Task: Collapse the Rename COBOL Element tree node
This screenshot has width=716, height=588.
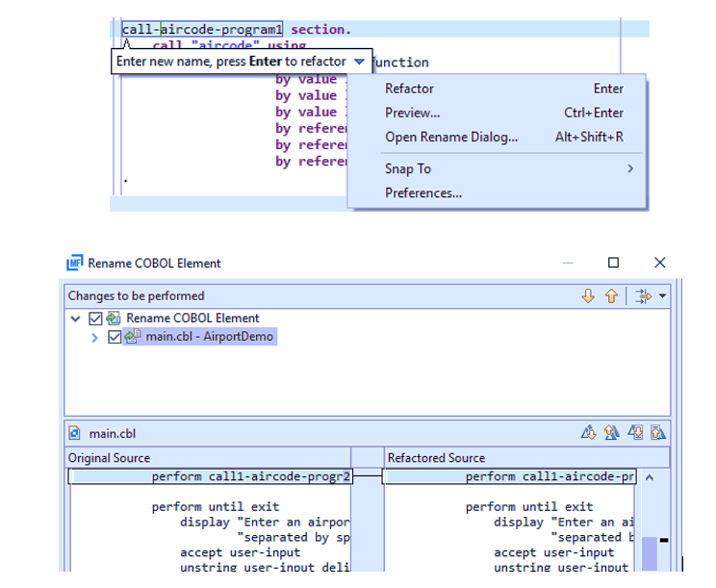Action: [75, 319]
